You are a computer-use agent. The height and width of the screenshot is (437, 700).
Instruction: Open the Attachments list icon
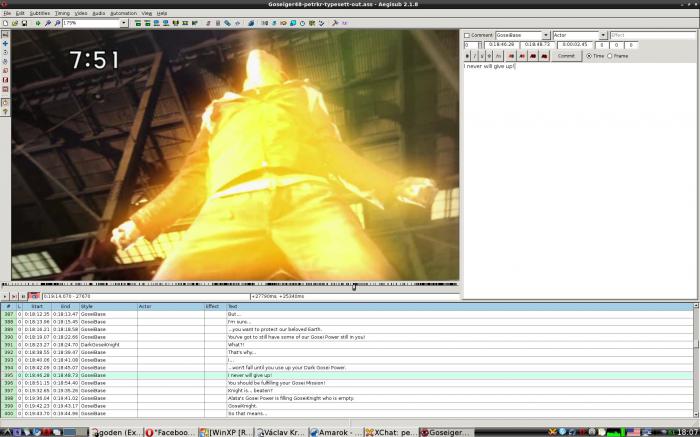pyautogui.click(x=227, y=23)
